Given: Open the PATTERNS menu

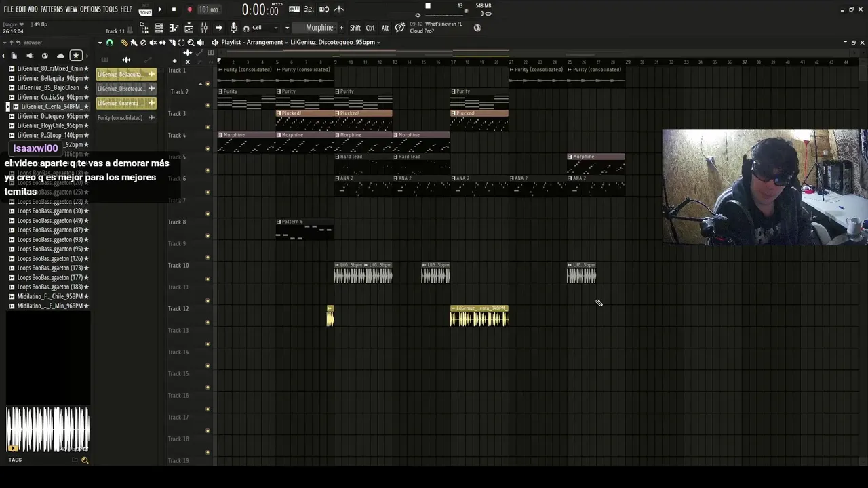Looking at the screenshot, I should point(52,9).
